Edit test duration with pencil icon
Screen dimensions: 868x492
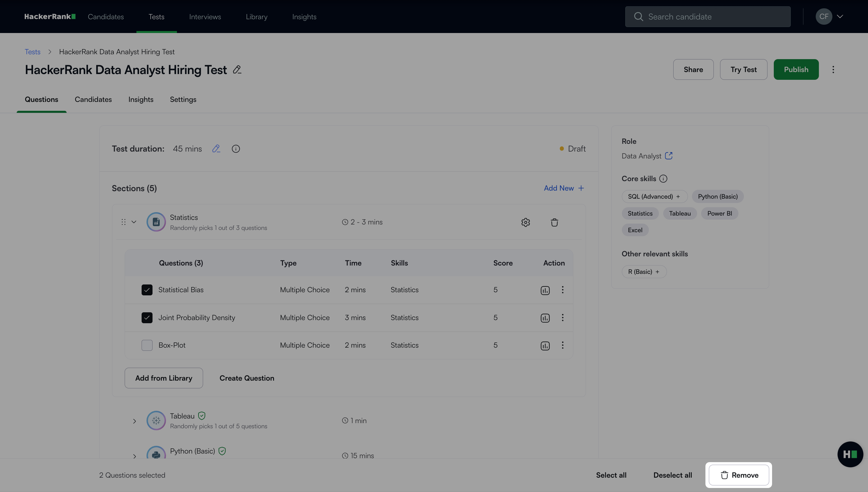[216, 149]
